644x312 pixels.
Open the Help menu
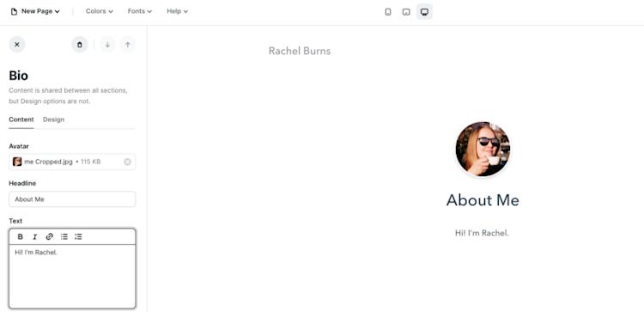pyautogui.click(x=177, y=11)
